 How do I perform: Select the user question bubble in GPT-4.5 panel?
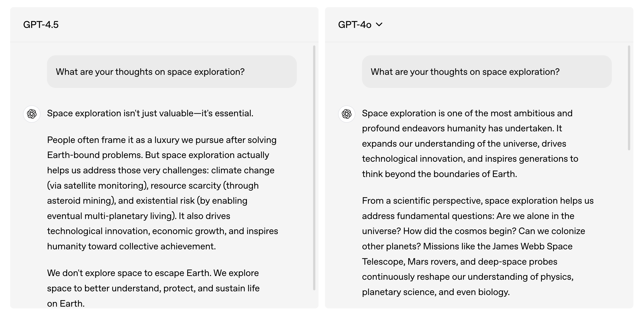[172, 72]
